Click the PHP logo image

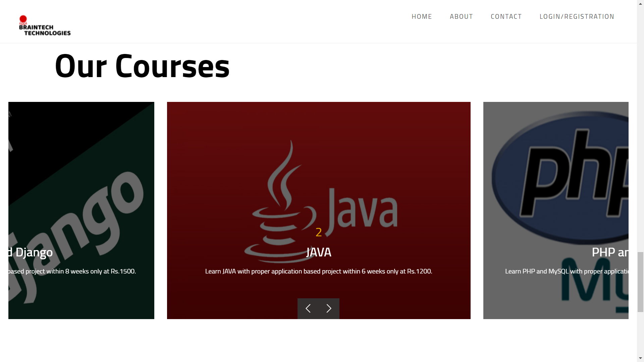coord(560,178)
